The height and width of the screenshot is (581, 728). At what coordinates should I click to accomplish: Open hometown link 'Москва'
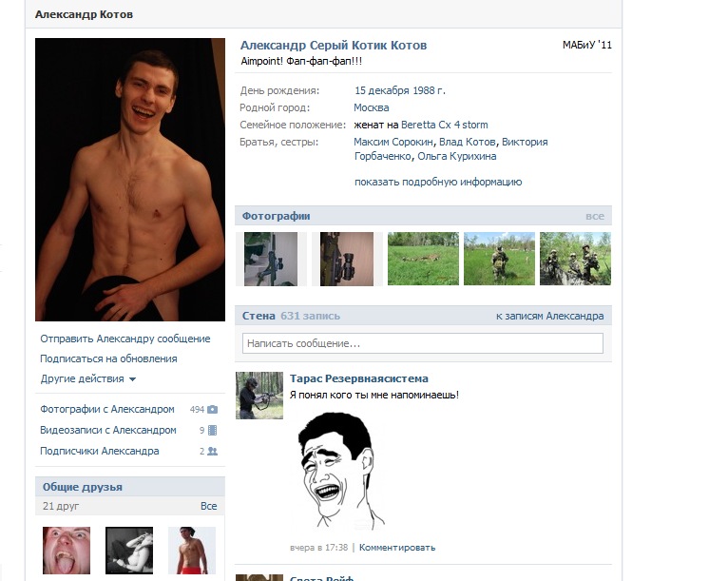372,107
